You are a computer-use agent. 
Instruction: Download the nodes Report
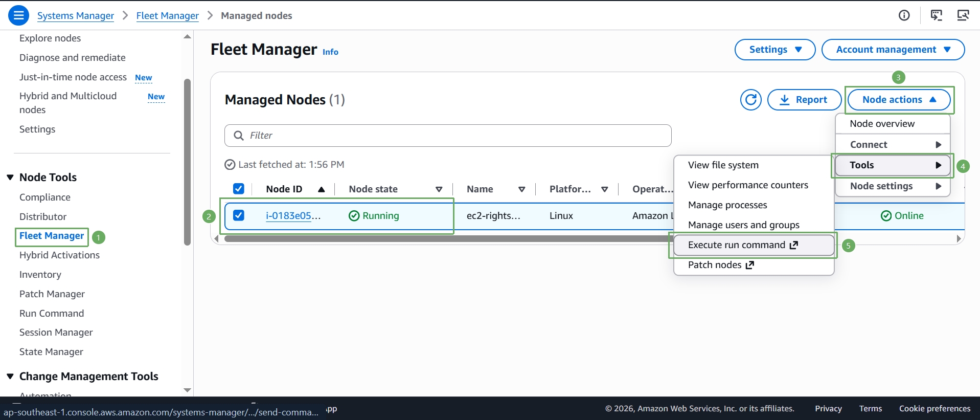tap(804, 100)
